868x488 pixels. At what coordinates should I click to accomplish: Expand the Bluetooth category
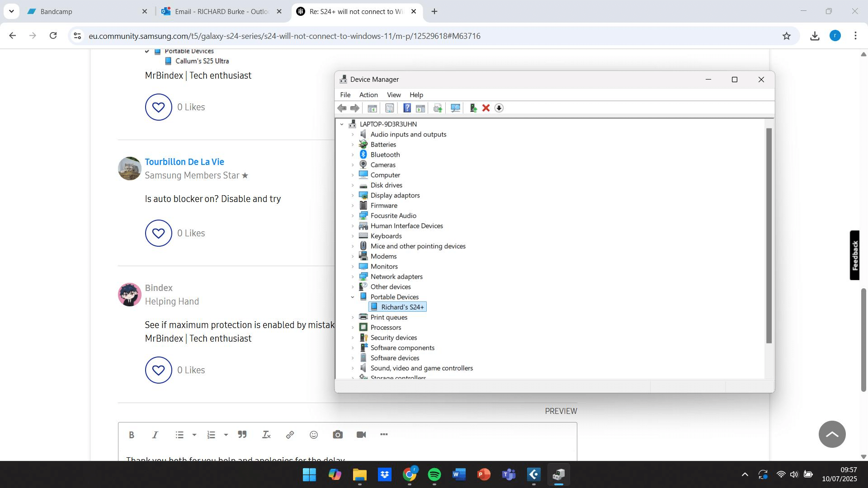[353, 155]
